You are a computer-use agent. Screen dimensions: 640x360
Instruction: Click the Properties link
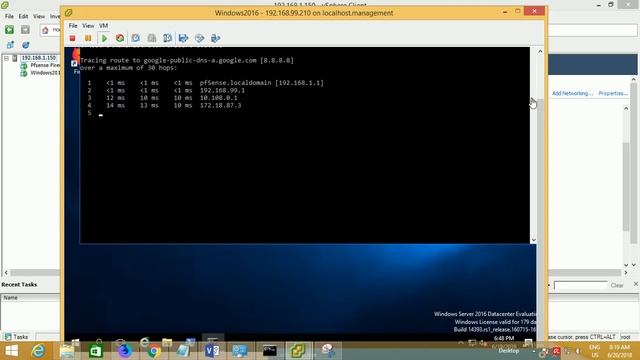point(613,93)
